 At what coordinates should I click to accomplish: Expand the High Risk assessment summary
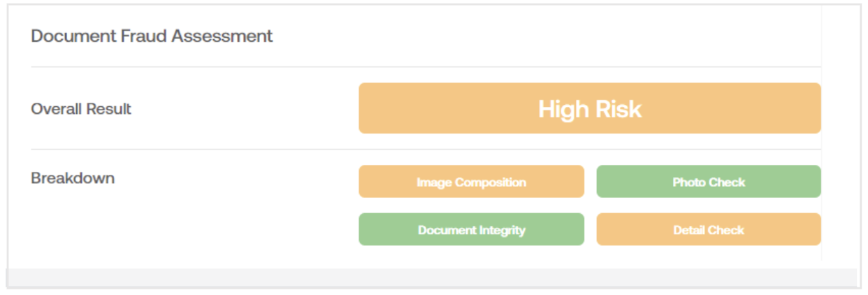click(590, 108)
